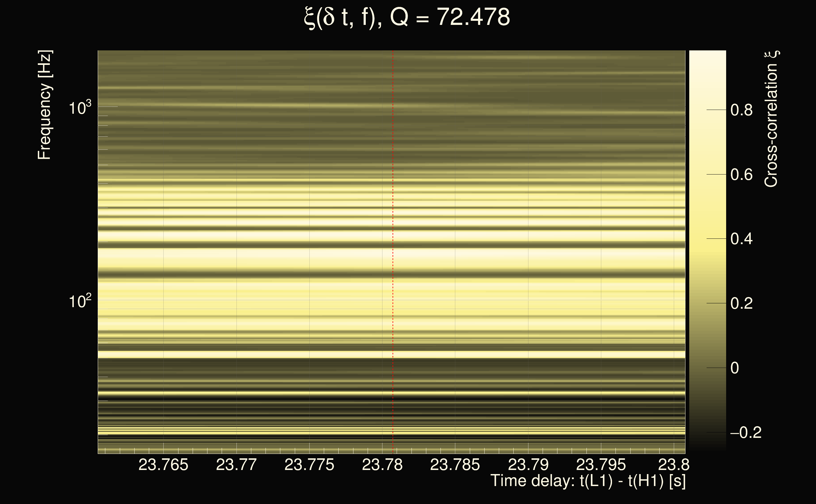The height and width of the screenshot is (504, 816).
Task: Click the 10³ frequency tick label
Action: pyautogui.click(x=80, y=108)
